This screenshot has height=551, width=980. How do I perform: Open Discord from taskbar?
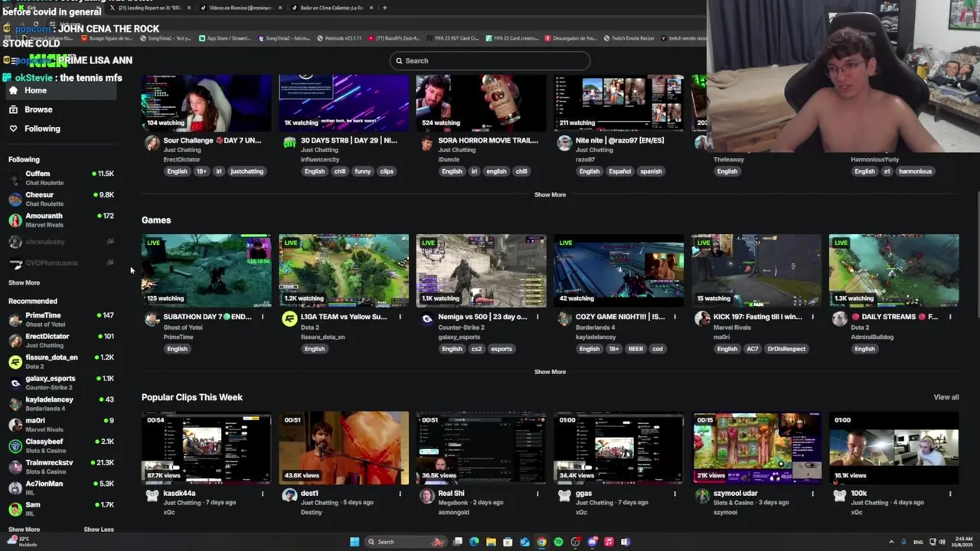coord(592,542)
